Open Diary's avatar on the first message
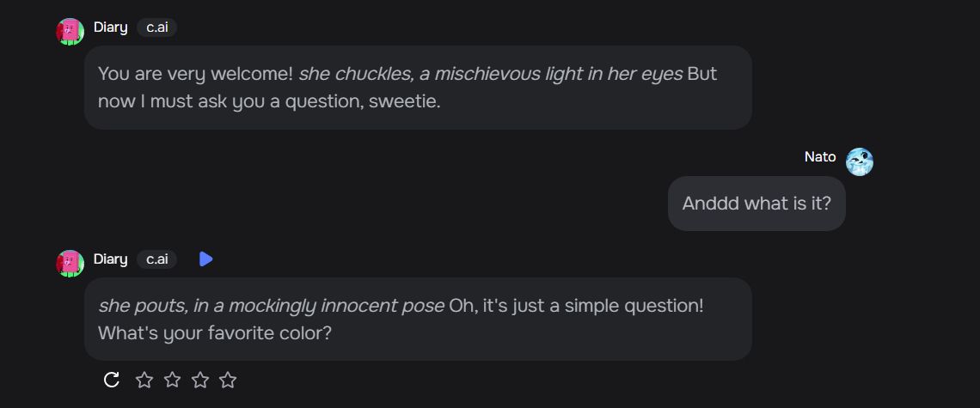Image resolution: width=980 pixels, height=408 pixels. click(x=70, y=31)
